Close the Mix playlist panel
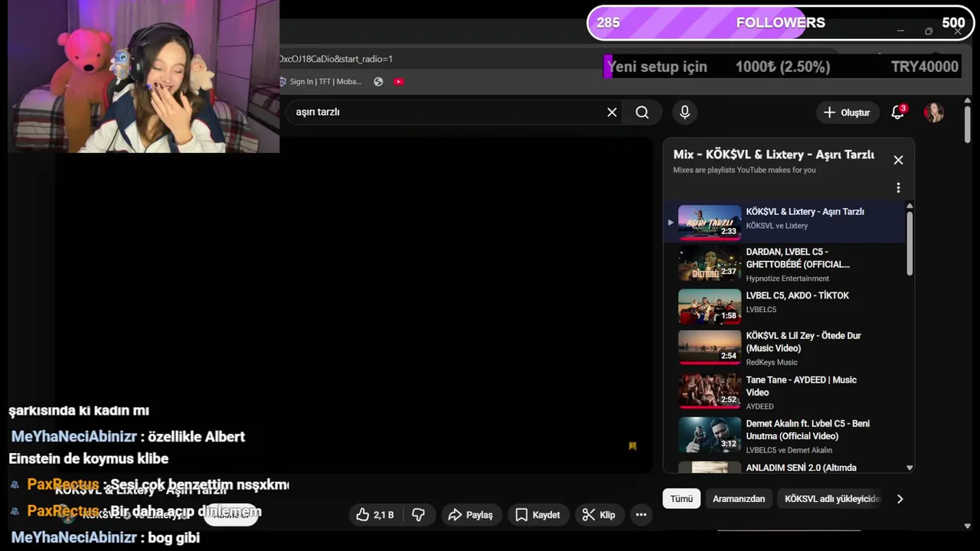Viewport: 980px width, 551px height. [x=898, y=160]
